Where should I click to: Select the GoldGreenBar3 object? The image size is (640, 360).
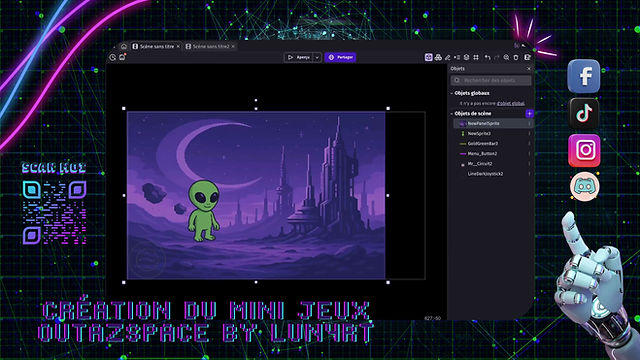(493, 144)
